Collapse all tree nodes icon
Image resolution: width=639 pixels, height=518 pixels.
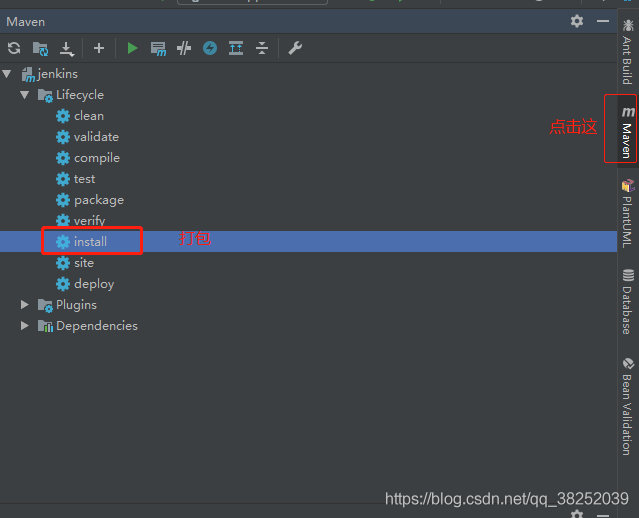coord(262,48)
